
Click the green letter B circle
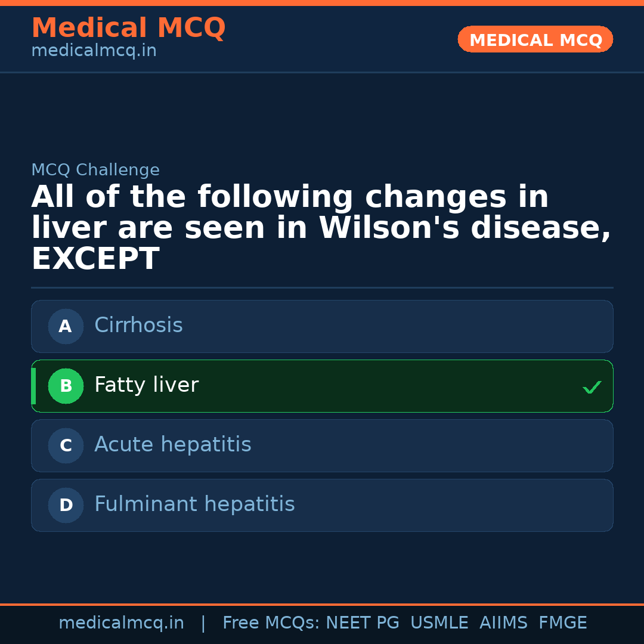66,386
